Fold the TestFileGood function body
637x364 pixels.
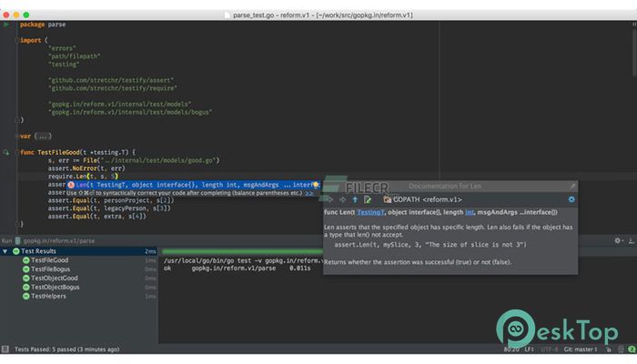pos(17,152)
